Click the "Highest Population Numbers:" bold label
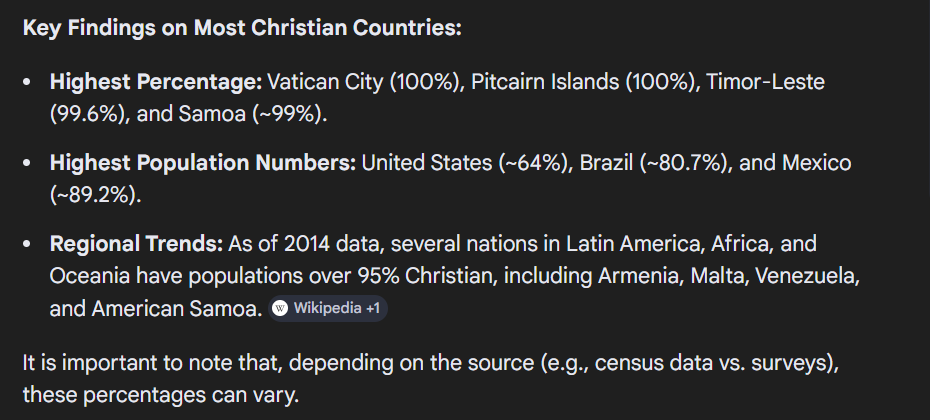Screen dimensions: 930x420 coord(203,163)
